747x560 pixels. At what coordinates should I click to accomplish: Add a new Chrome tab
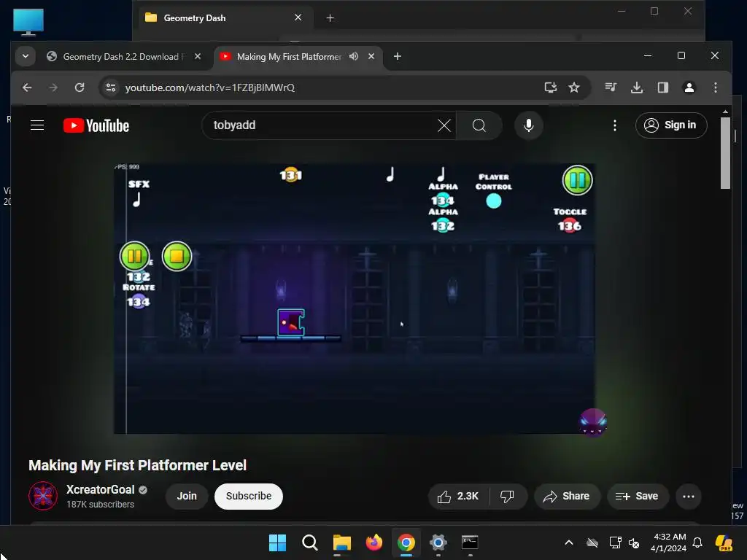point(398,56)
